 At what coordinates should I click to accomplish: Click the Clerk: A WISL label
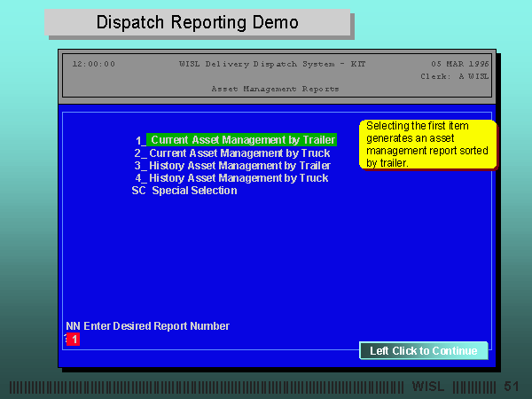[x=454, y=76]
